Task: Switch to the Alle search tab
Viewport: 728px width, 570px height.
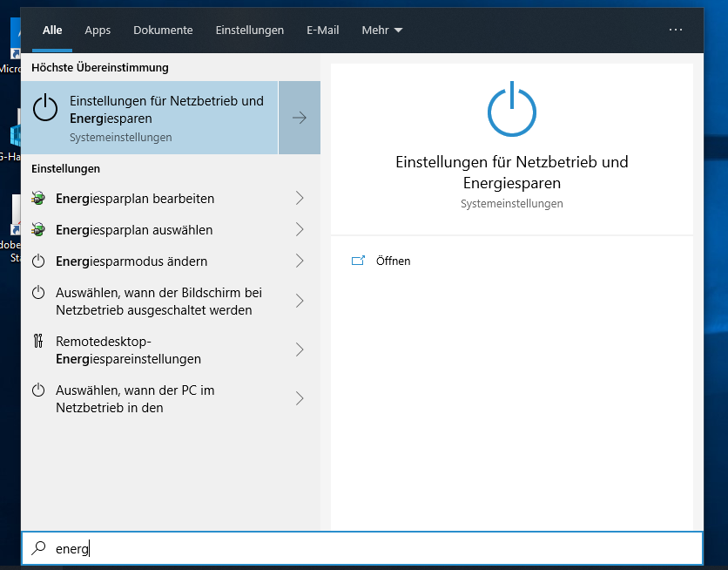Action: pos(52,31)
